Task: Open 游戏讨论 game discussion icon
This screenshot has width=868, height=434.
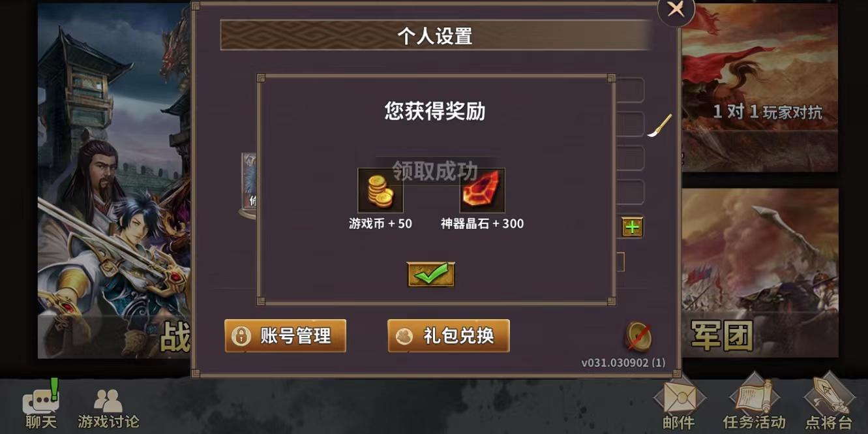Action: [x=108, y=409]
